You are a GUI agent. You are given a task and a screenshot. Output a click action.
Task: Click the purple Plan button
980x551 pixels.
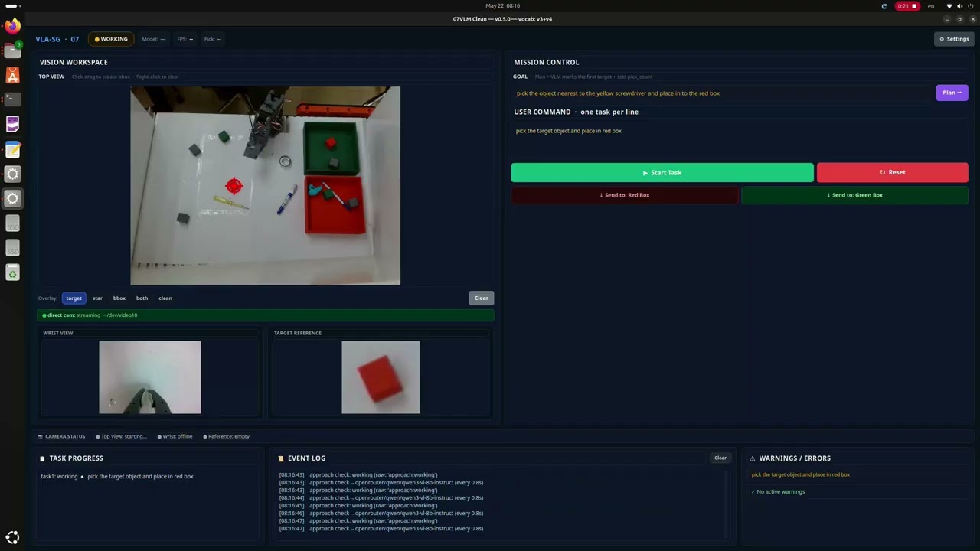952,93
